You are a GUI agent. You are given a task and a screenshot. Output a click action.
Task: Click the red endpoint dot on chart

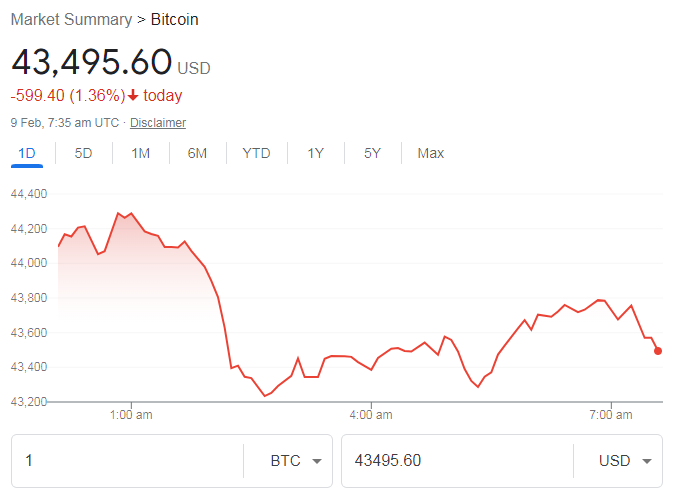tap(658, 350)
